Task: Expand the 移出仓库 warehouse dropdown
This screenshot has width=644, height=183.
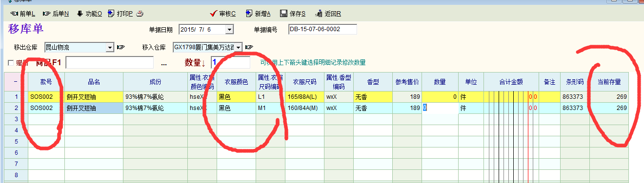Action: coord(110,47)
